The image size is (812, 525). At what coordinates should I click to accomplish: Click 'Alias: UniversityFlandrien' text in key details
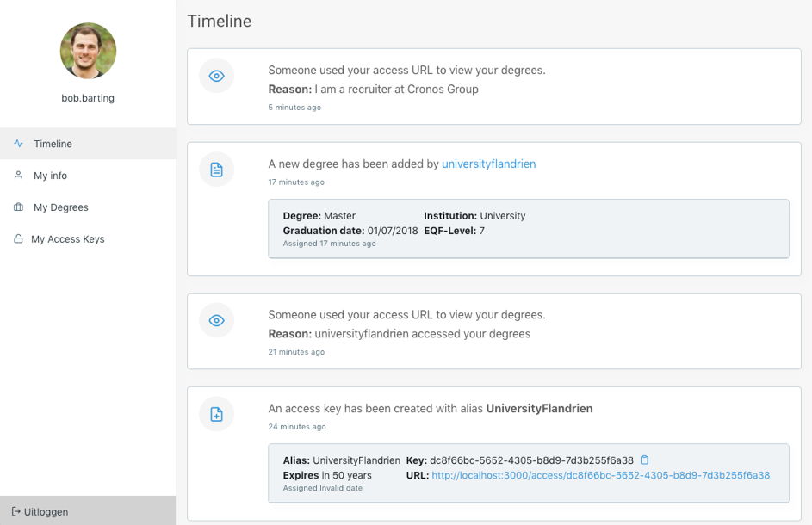pos(341,460)
